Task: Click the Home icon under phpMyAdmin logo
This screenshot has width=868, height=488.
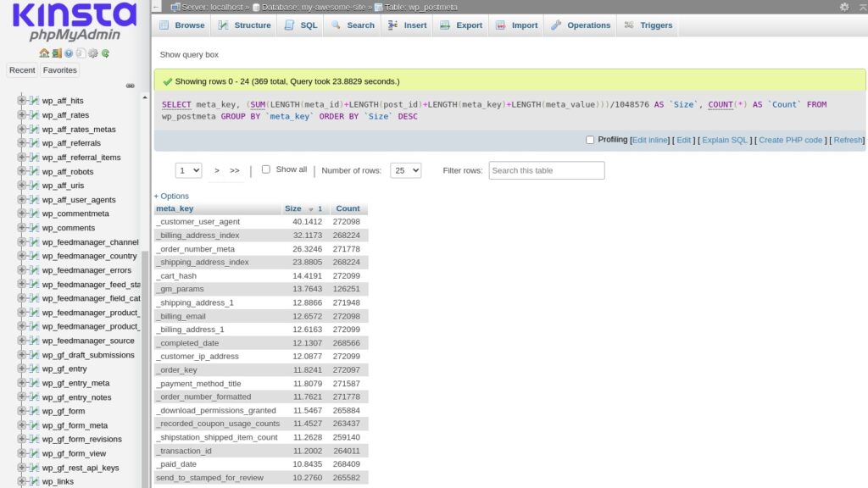Action: point(44,53)
